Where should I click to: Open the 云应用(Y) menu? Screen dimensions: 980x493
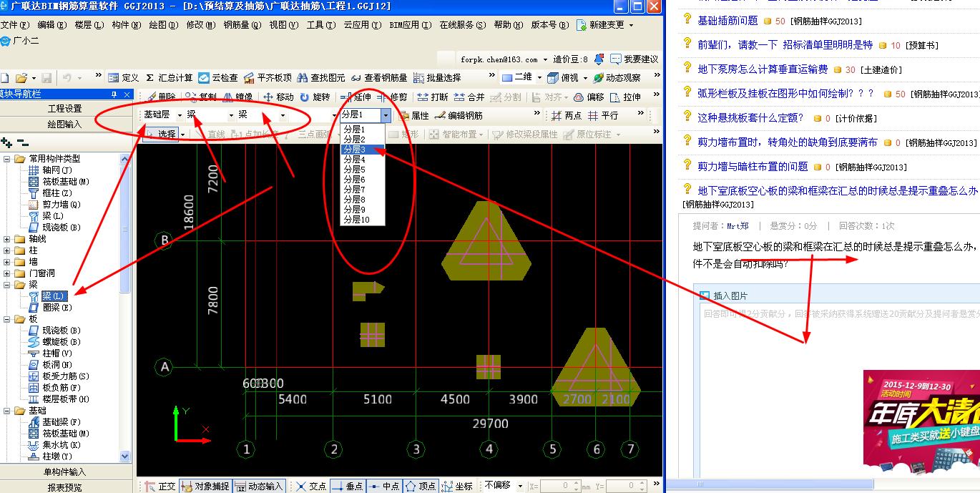(x=361, y=24)
